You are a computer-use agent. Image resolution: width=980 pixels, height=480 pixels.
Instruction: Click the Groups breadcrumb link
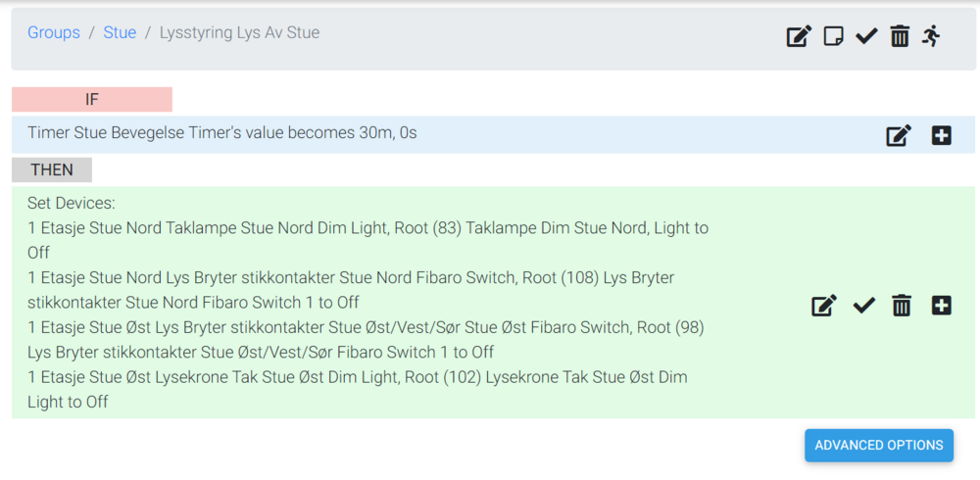tap(54, 32)
